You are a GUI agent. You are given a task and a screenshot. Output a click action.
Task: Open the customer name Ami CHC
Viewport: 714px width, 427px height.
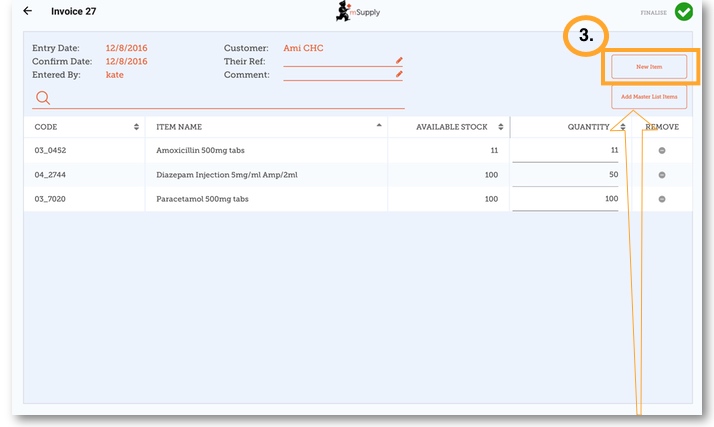(x=303, y=48)
